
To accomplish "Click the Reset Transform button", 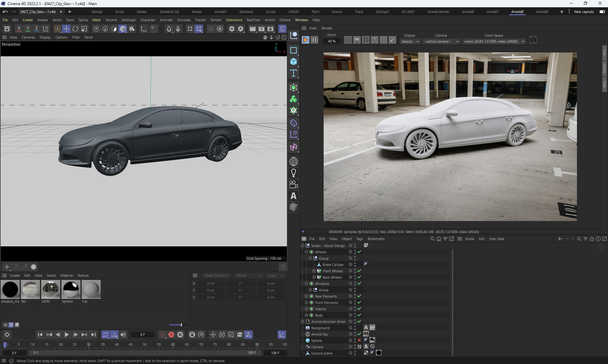I will (216, 275).
